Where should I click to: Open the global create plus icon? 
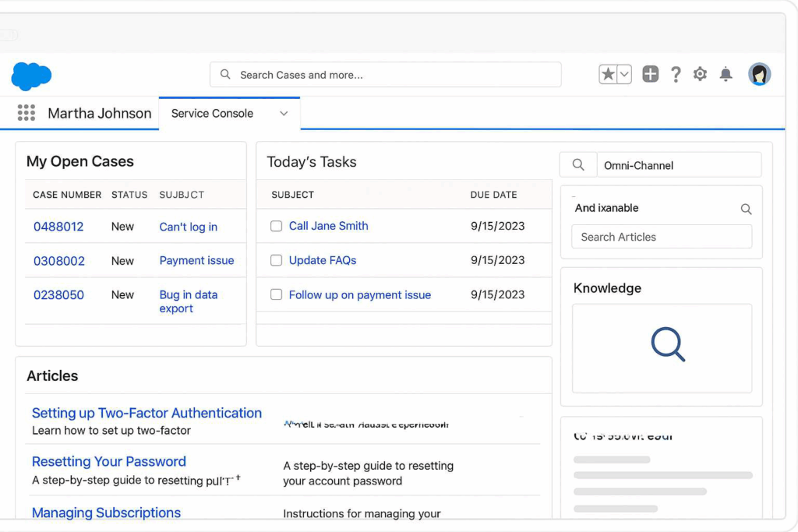(x=651, y=74)
